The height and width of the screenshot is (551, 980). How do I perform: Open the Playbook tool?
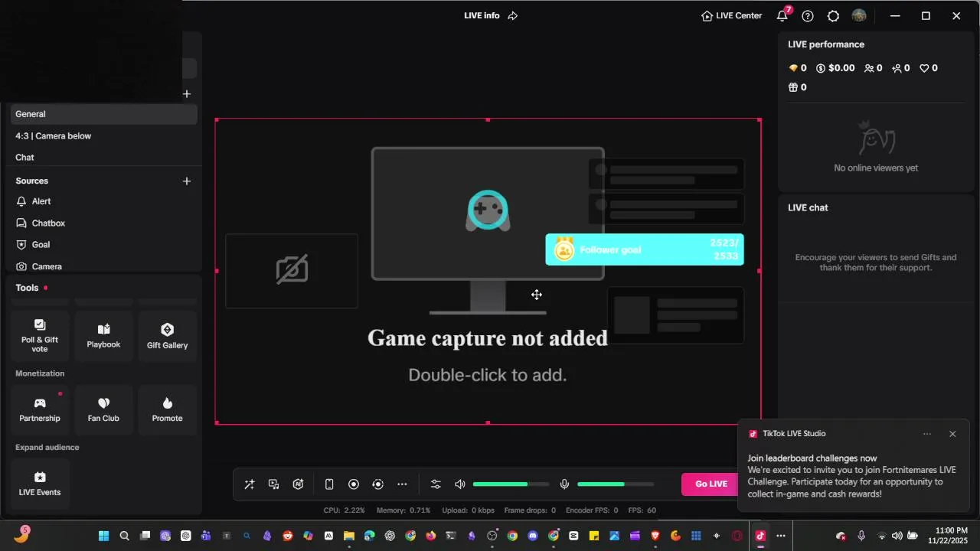103,336
